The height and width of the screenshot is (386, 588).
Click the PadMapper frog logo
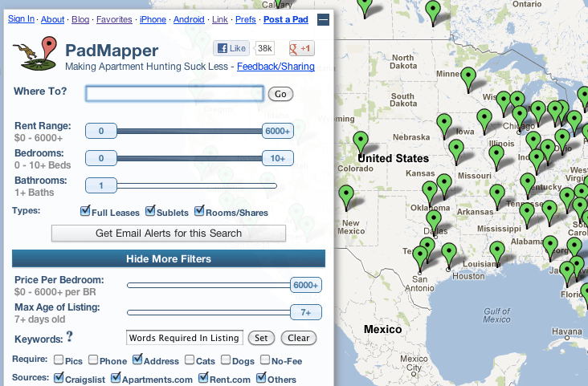click(35, 53)
